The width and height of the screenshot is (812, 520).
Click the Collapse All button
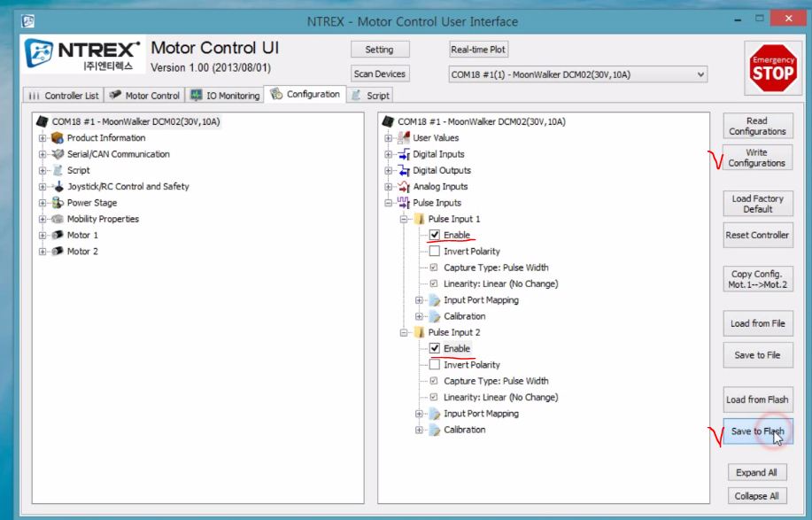pos(756,496)
